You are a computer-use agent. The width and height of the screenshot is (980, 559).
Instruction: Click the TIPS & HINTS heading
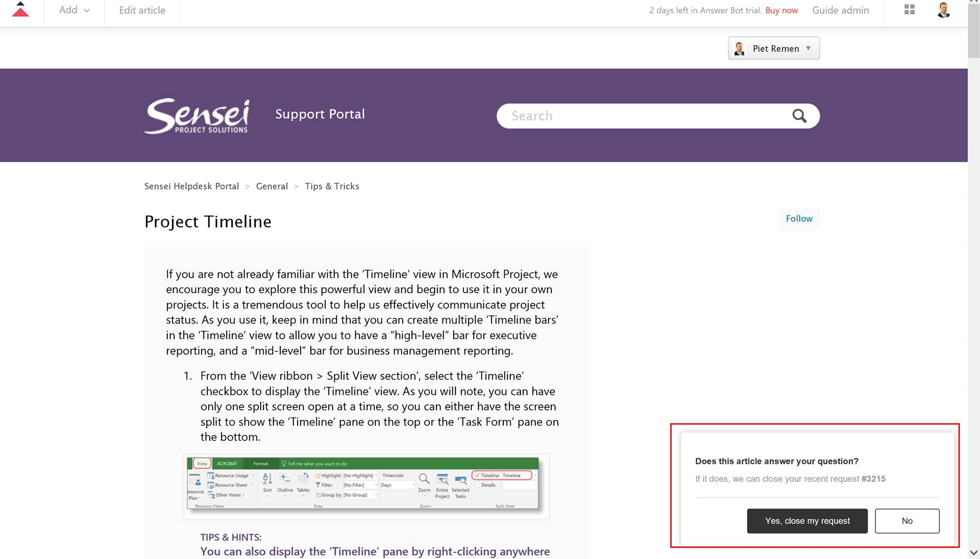(231, 537)
